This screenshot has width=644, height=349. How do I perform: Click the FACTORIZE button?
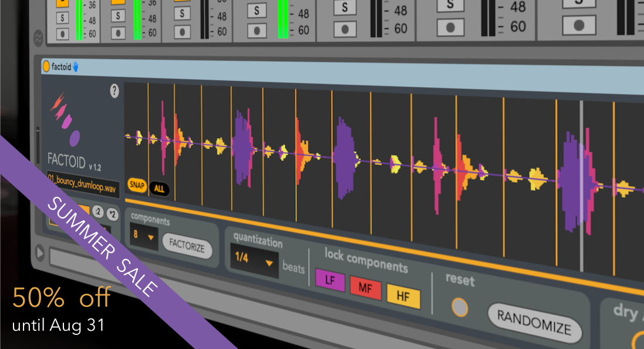[x=187, y=246]
